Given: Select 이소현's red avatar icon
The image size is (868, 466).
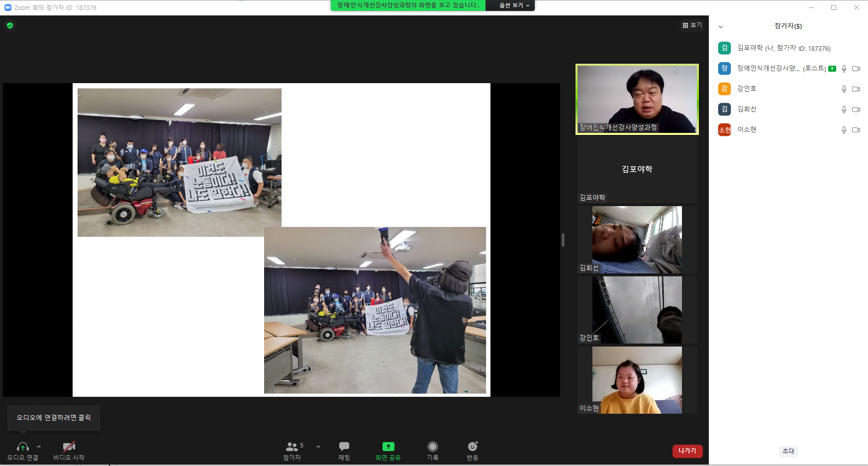Looking at the screenshot, I should pos(724,129).
